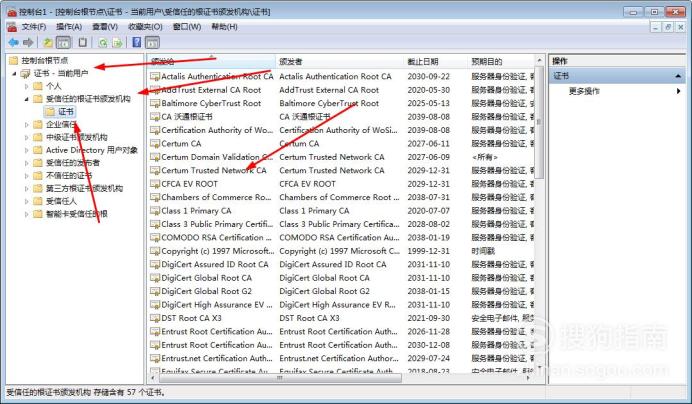Sort by the 颁发者 column header
The image size is (692, 404).
[339, 61]
